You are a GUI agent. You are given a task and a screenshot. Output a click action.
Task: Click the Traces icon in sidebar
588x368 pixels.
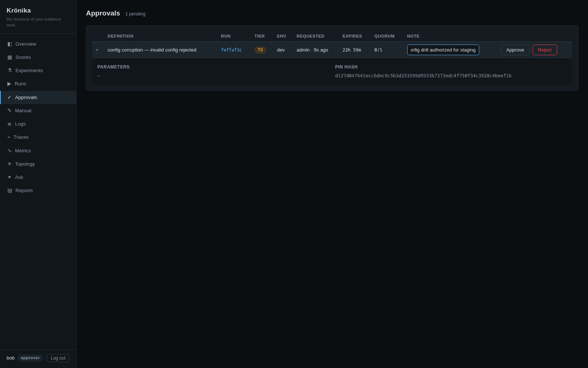pyautogui.click(x=9, y=137)
